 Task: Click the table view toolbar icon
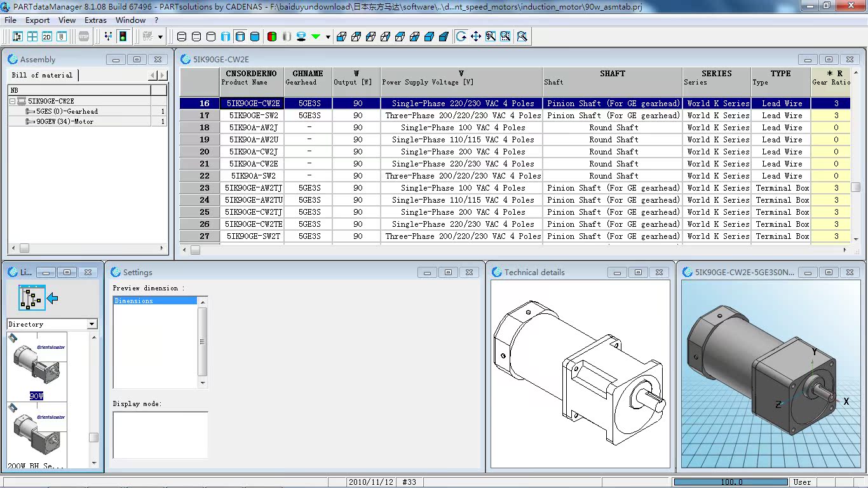click(32, 37)
